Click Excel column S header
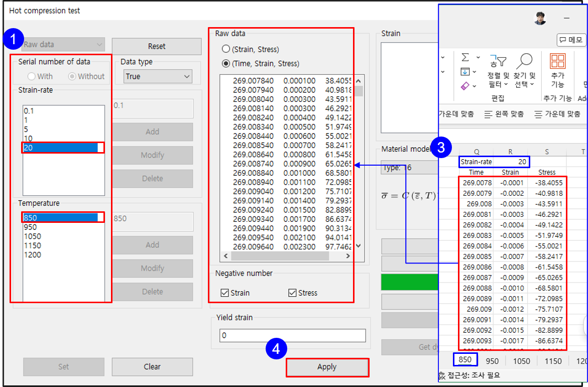This screenshot has width=588, height=387. click(547, 152)
